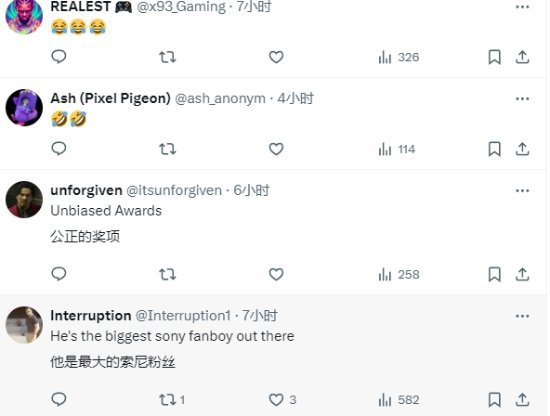Image resolution: width=550 pixels, height=416 pixels.
Task: Open the Interruption display name link
Action: [x=91, y=316]
